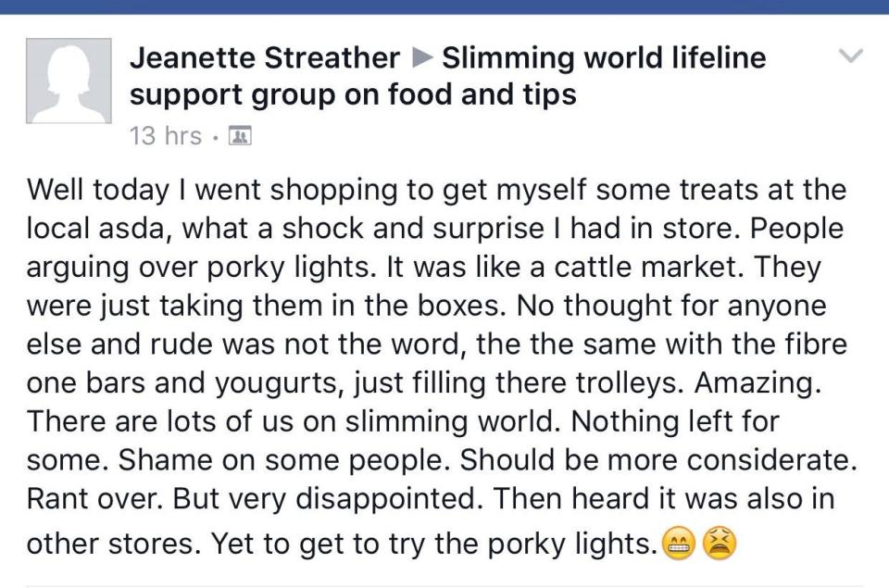The image size is (889, 588).
Task: Click "Should be more considerate." sentence
Action: tap(658, 460)
